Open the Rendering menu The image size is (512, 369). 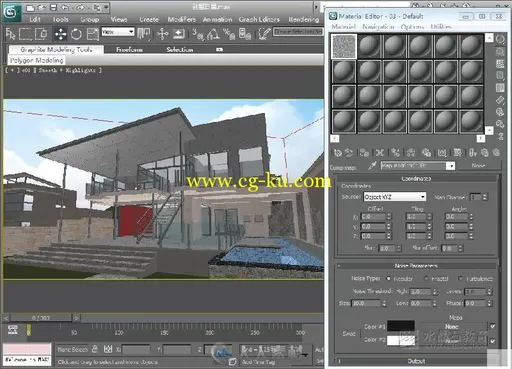pos(304,19)
